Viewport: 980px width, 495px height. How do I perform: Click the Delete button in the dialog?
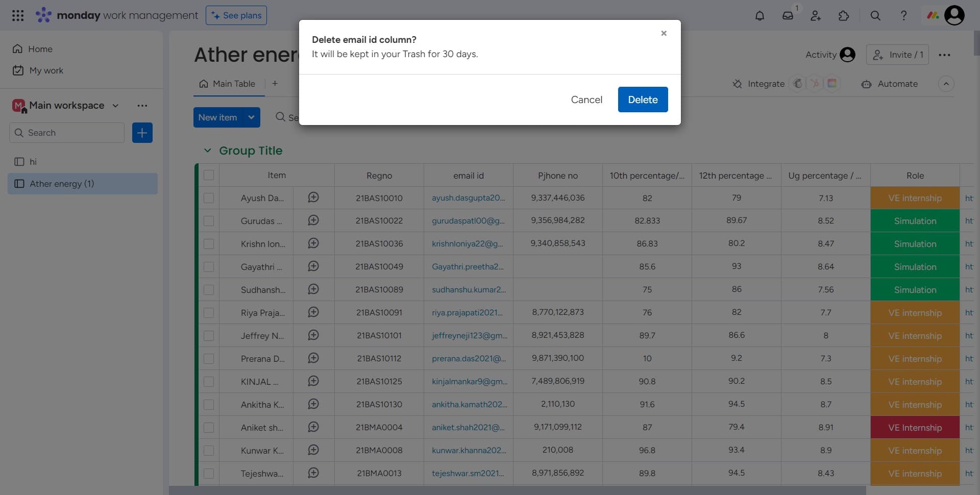(x=643, y=100)
